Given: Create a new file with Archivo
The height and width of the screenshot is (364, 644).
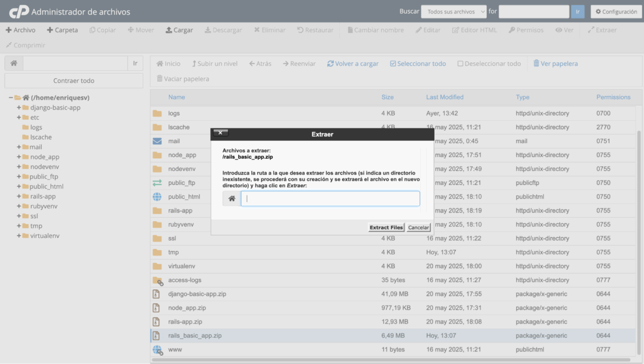Looking at the screenshot, I should coord(20,30).
